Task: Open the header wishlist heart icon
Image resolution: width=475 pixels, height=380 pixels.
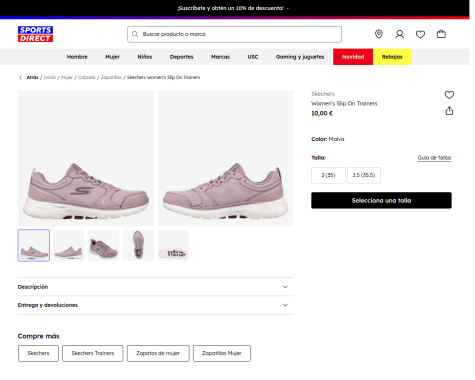Action: click(x=420, y=34)
